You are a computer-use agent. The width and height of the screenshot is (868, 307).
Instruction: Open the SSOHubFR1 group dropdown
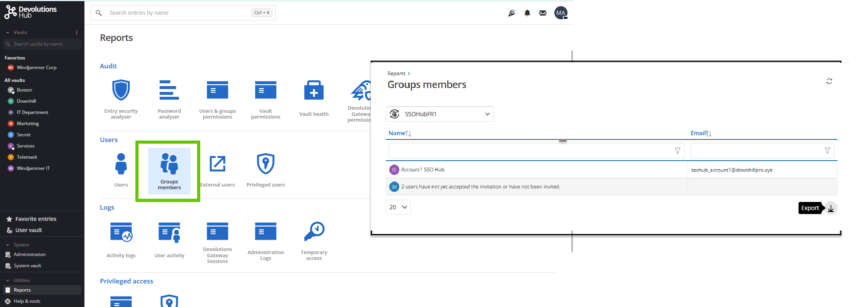pos(439,114)
